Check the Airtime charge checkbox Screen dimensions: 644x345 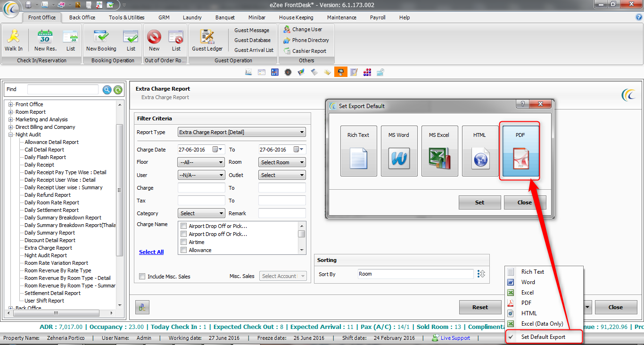click(184, 242)
